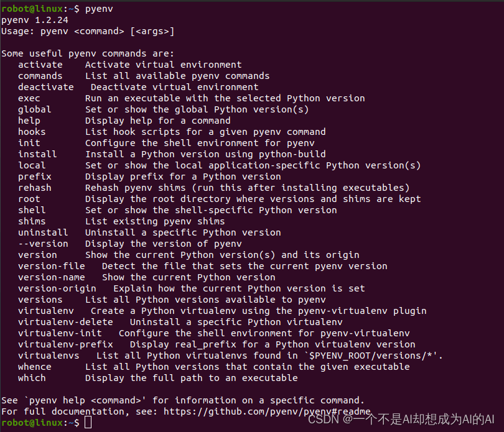This screenshot has width=504, height=432.
Task: Click the 'hooks' command name
Action: tap(32, 132)
